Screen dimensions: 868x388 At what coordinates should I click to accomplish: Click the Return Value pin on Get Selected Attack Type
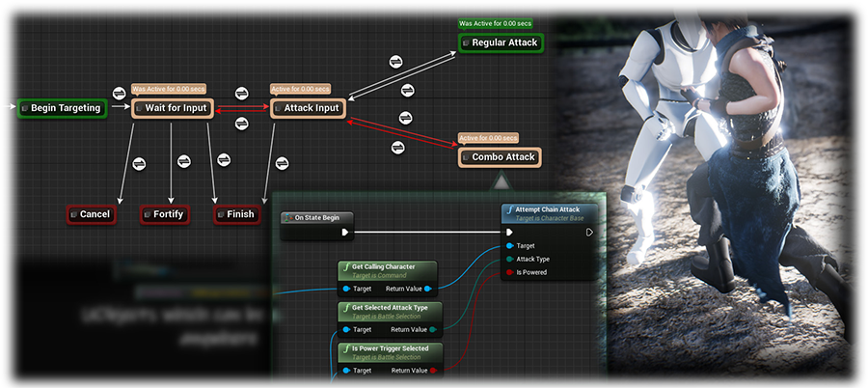(433, 330)
